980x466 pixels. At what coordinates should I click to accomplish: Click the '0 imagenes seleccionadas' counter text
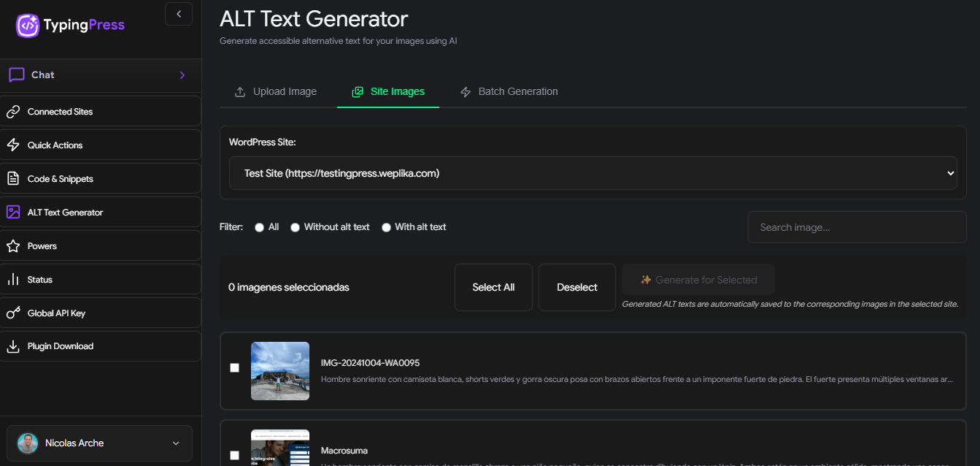pos(289,288)
